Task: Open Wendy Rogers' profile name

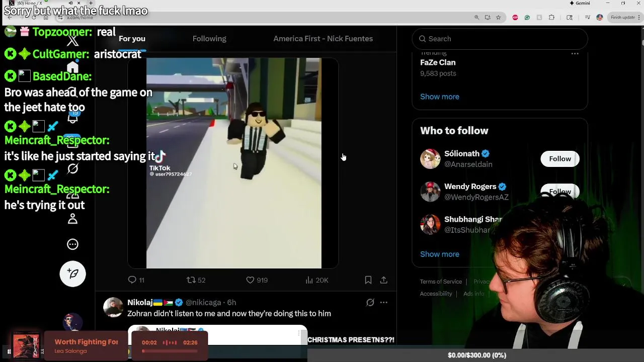Action: (x=470, y=187)
